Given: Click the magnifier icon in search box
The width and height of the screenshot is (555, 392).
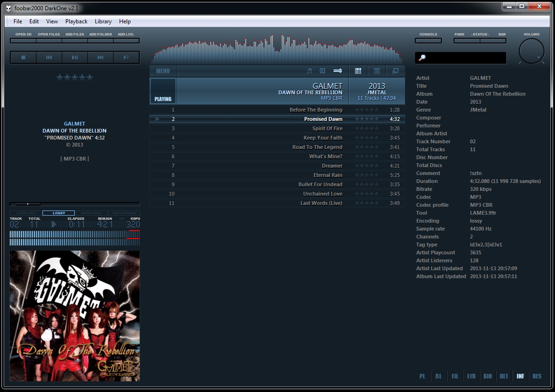Looking at the screenshot, I should pos(422,57).
